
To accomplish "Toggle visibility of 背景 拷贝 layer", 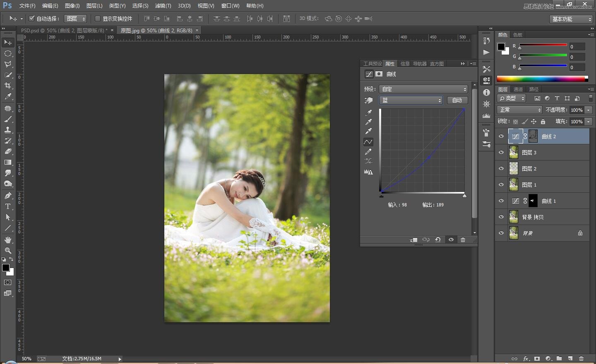I will 501,217.
